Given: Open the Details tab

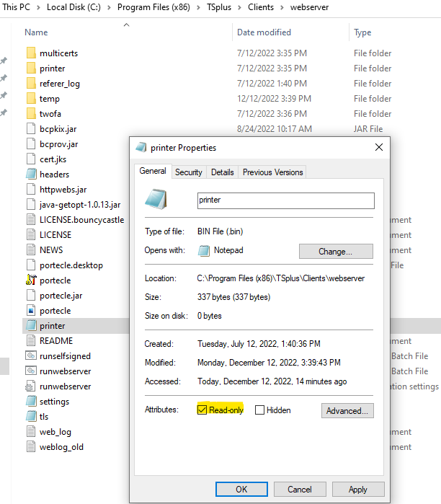Looking at the screenshot, I should 223,172.
